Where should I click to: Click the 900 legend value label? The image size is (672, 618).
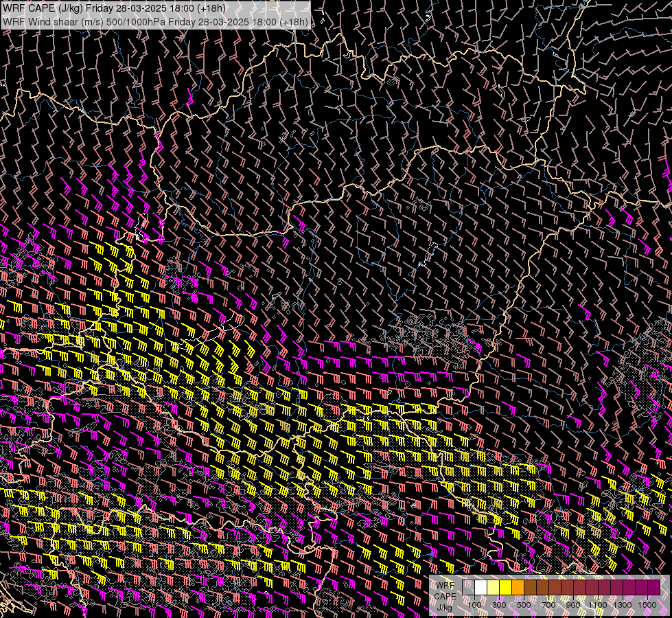573,605
